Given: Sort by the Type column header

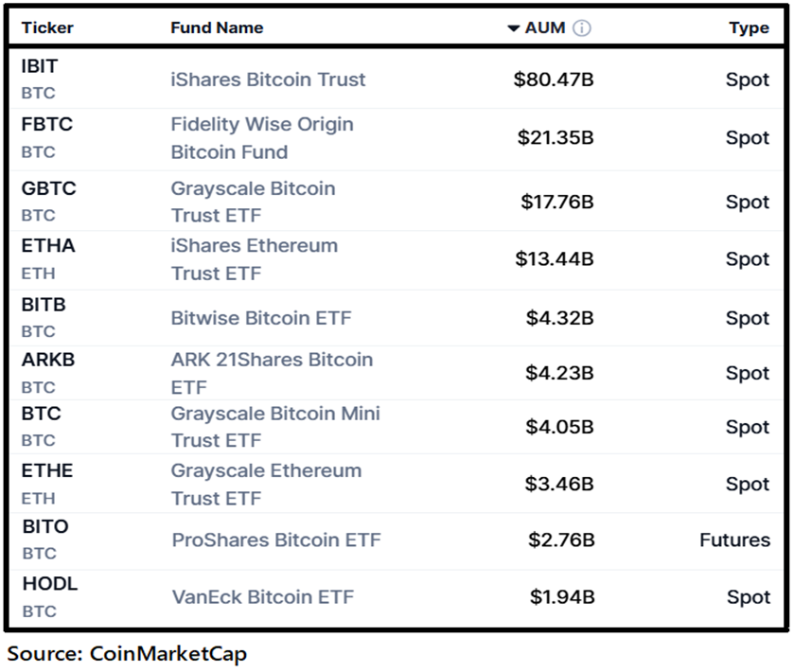Looking at the screenshot, I should (x=749, y=27).
